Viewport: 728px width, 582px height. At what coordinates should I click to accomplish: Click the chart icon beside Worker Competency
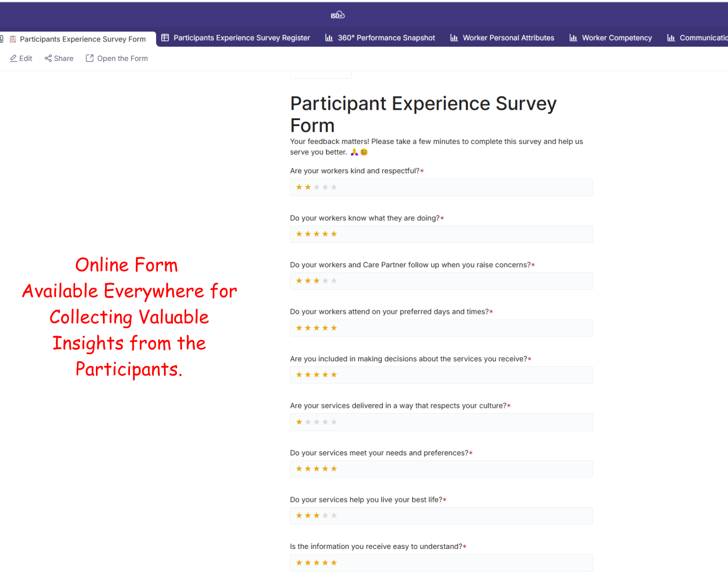pos(573,38)
